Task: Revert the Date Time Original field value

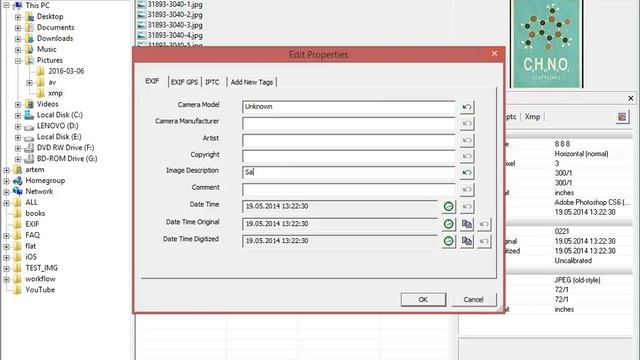Action: [x=484, y=224]
